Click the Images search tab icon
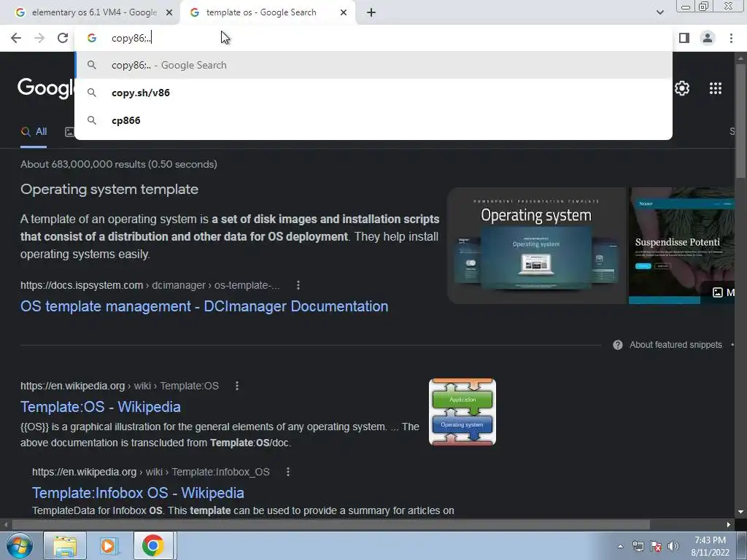 69,132
